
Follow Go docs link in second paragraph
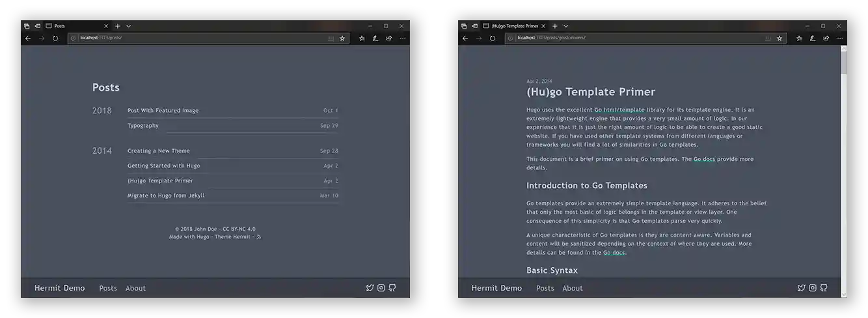[x=706, y=159]
